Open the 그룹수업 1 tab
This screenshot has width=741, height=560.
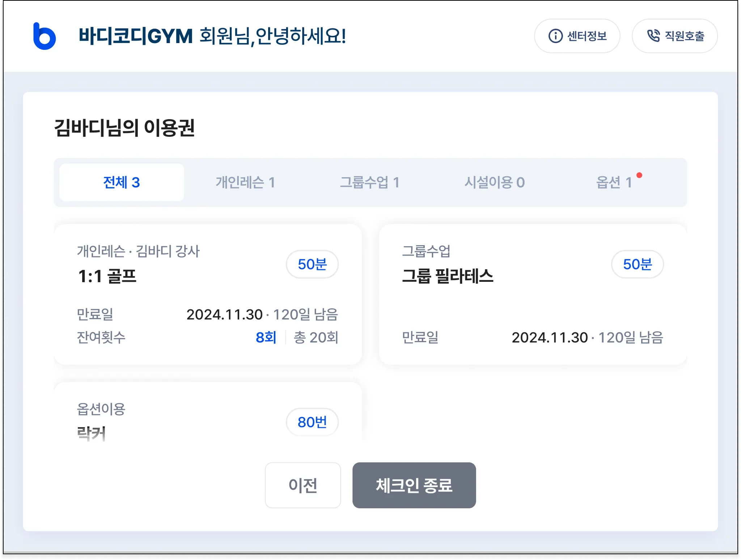370,182
